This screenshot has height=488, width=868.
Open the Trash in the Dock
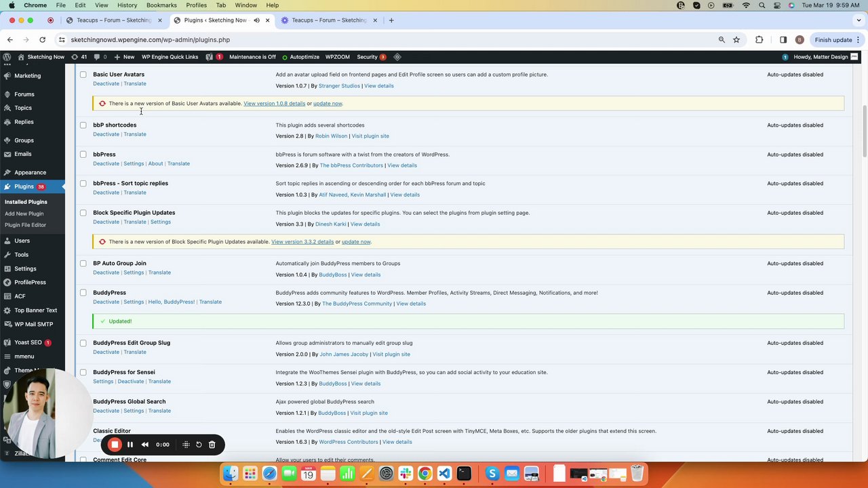click(637, 473)
